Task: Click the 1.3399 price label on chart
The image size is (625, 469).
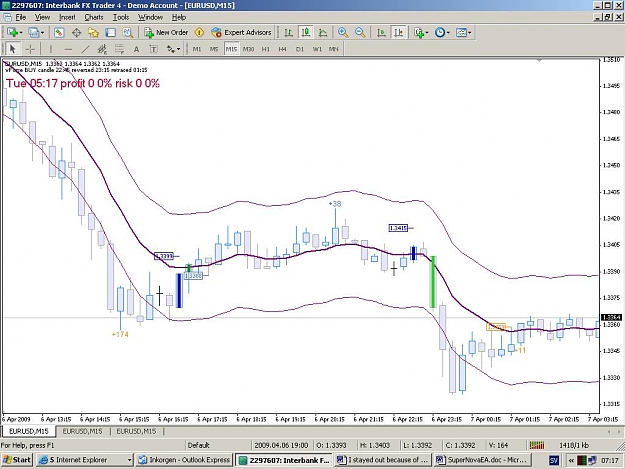Action: pyautogui.click(x=164, y=256)
